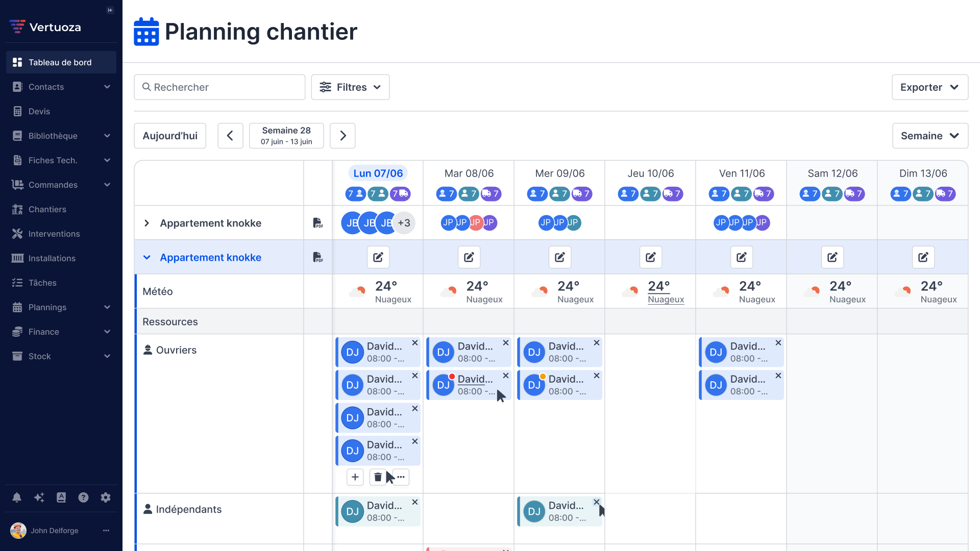The width and height of the screenshot is (980, 551).
Task: Select the edit icon under Lun 07/06
Action: pyautogui.click(x=378, y=257)
